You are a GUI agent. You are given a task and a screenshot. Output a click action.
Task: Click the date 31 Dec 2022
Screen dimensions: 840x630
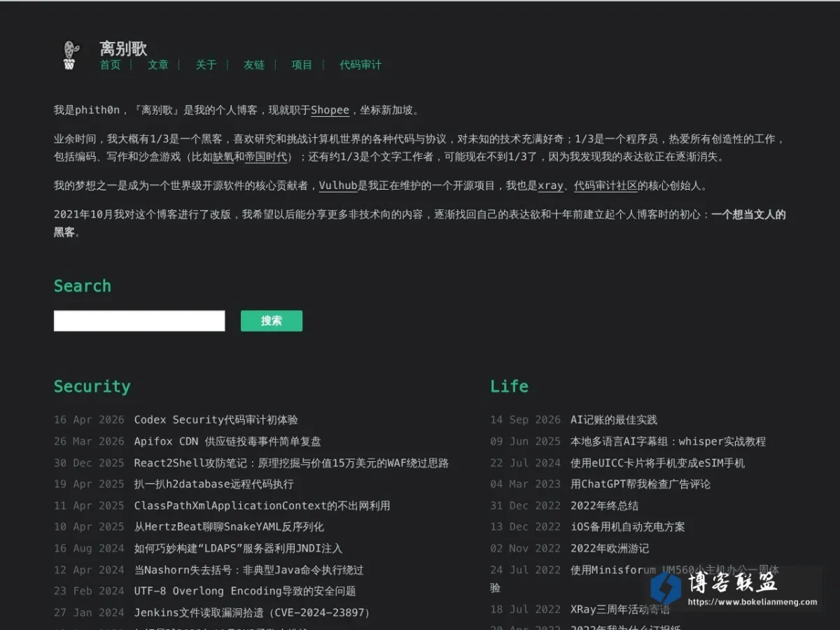point(525,506)
